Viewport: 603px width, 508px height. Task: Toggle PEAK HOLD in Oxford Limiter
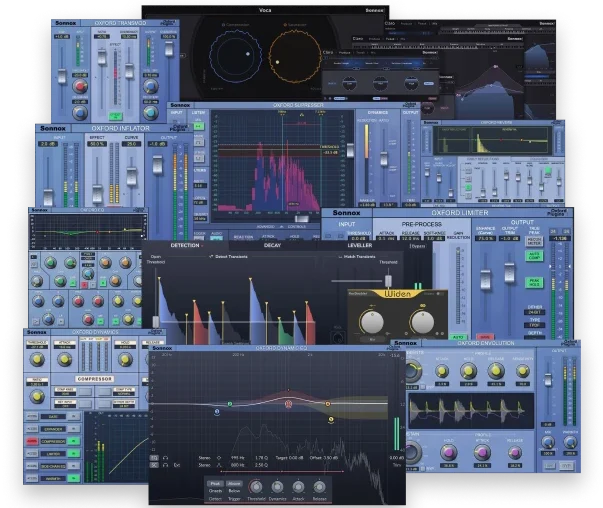pos(534,282)
